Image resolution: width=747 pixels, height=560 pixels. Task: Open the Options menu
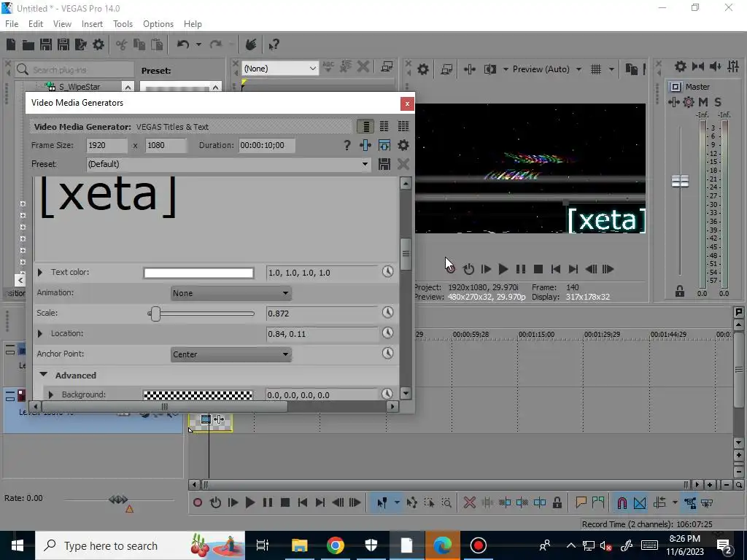pyautogui.click(x=158, y=24)
